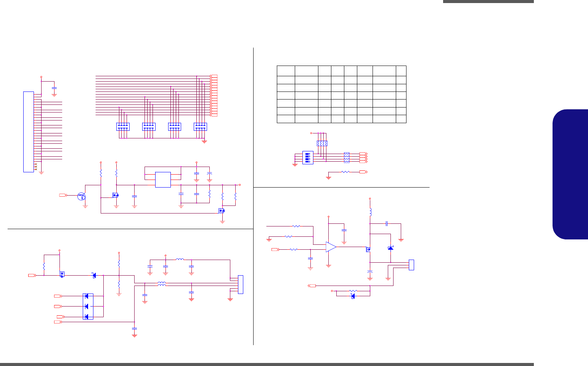Click the dark blue chapter tab at page edge
This screenshot has height=366, width=588.
point(570,175)
